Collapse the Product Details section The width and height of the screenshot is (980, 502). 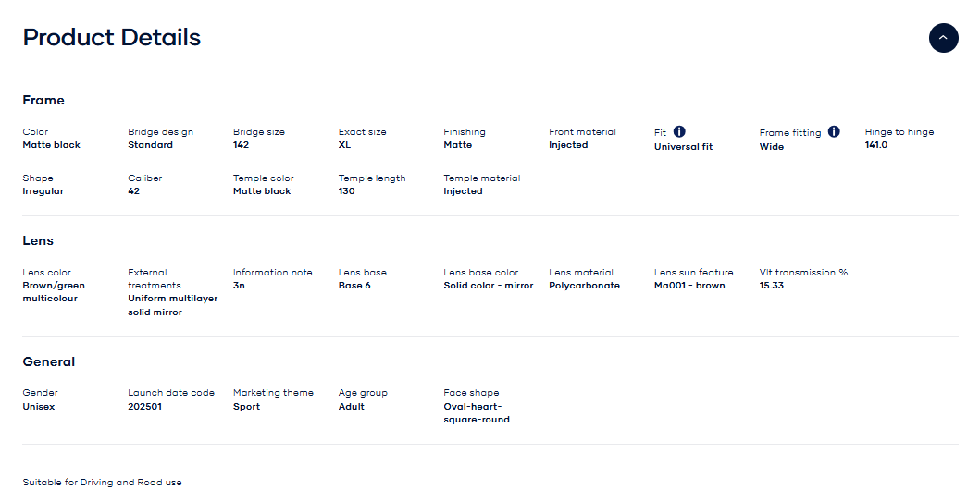(x=943, y=38)
